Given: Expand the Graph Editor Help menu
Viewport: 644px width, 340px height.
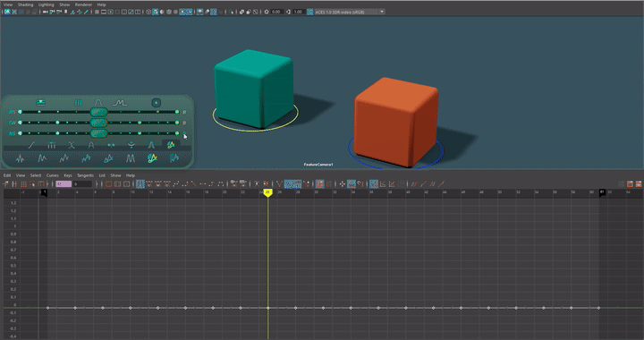Looking at the screenshot, I should (131, 175).
